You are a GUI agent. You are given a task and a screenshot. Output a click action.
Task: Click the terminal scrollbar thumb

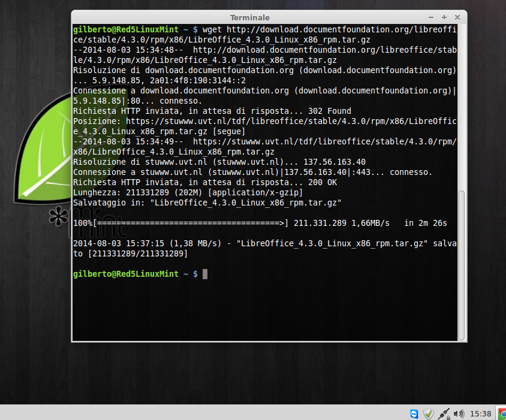click(x=462, y=265)
